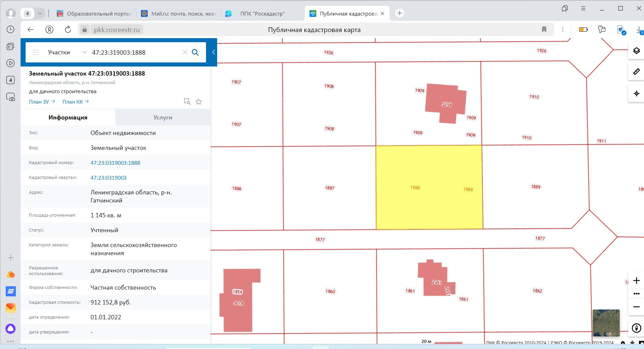Select parcel 1860 on the map
The width and height of the screenshot is (644, 349).
point(330,291)
